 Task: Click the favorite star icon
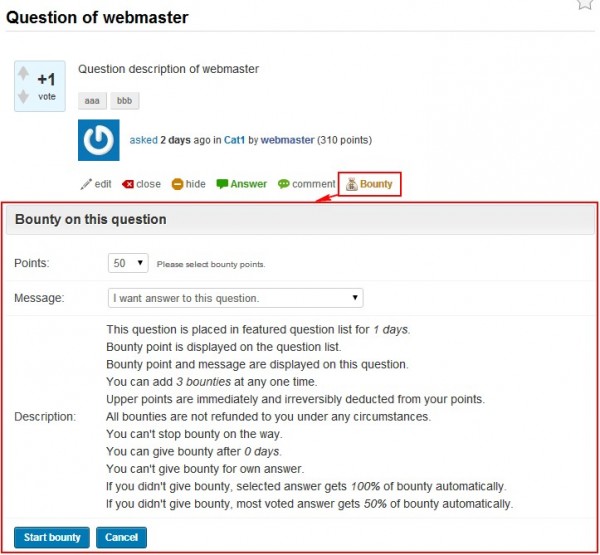point(585,4)
